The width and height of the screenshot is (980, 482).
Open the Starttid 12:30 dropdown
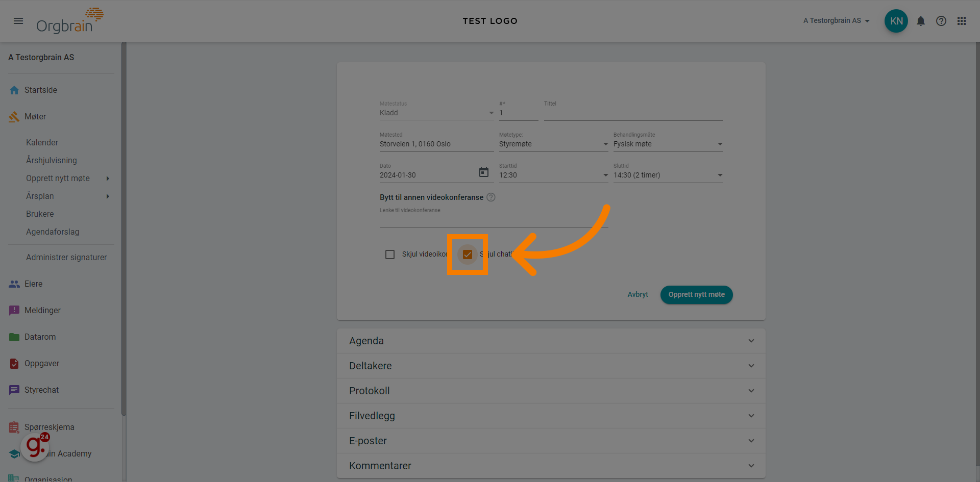coord(554,175)
